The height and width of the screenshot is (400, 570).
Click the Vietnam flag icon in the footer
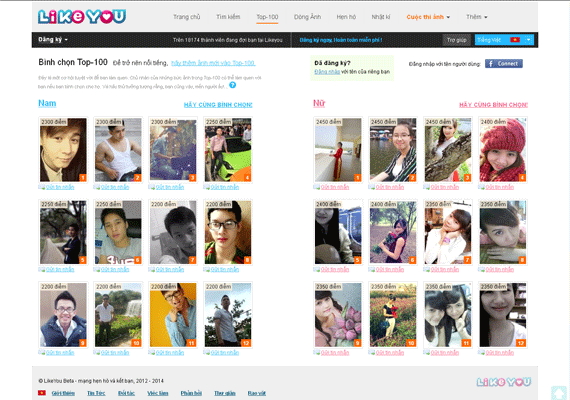42,393
